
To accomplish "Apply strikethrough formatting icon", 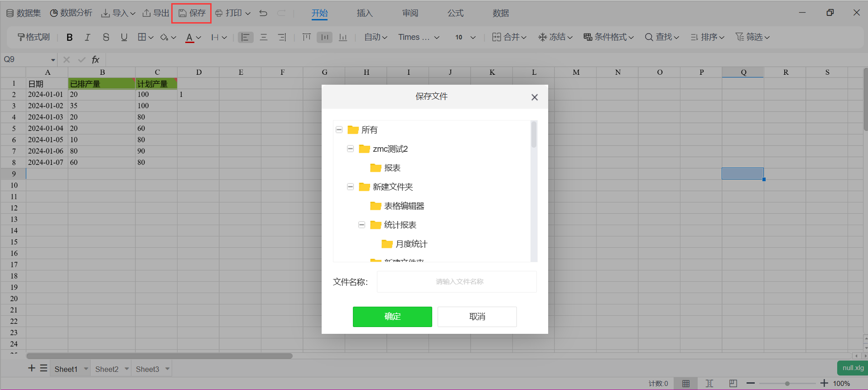I will [x=106, y=37].
